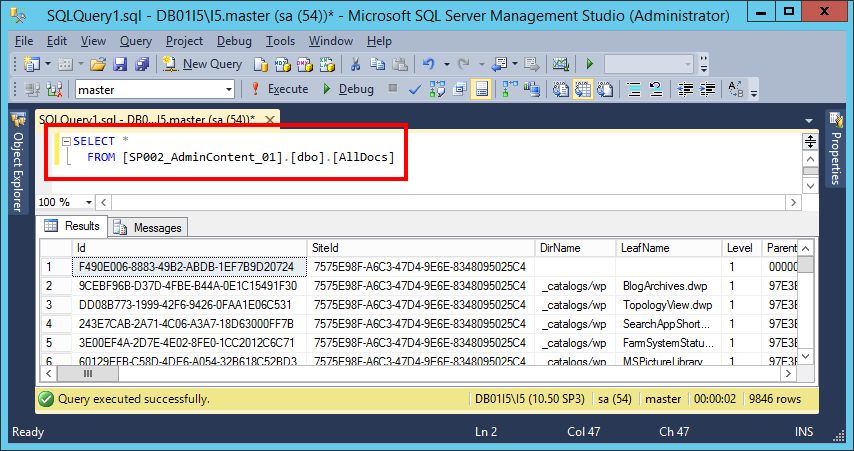Image resolution: width=854 pixels, height=451 pixels.
Task: Click the editor split-window handle
Action: pyautogui.click(x=810, y=141)
